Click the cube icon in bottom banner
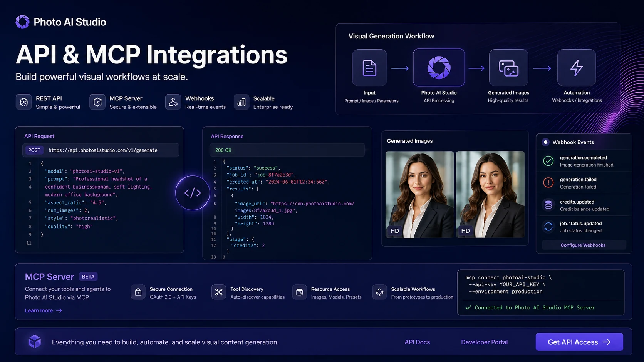644x362 pixels. coord(35,341)
